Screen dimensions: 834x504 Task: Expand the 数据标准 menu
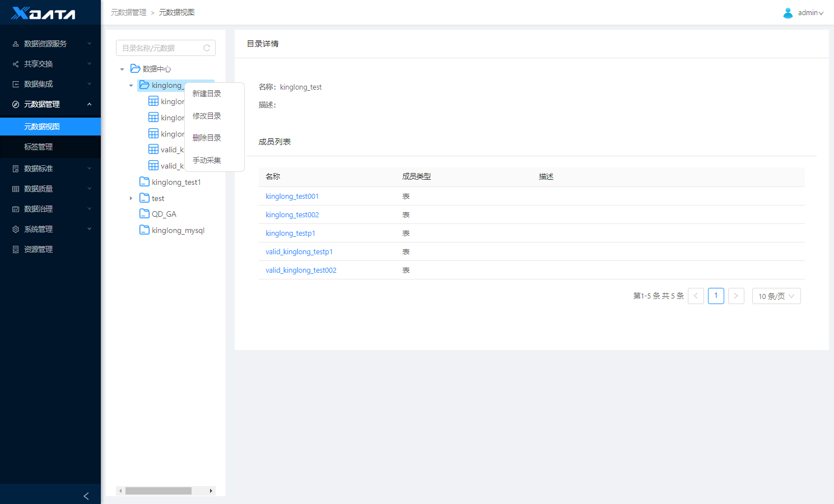pyautogui.click(x=89, y=169)
